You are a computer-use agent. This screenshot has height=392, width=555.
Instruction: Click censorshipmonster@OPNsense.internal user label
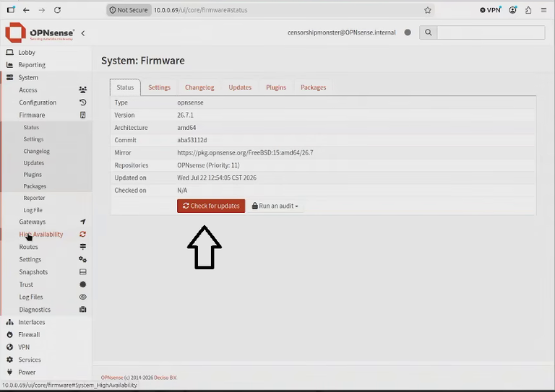(342, 32)
